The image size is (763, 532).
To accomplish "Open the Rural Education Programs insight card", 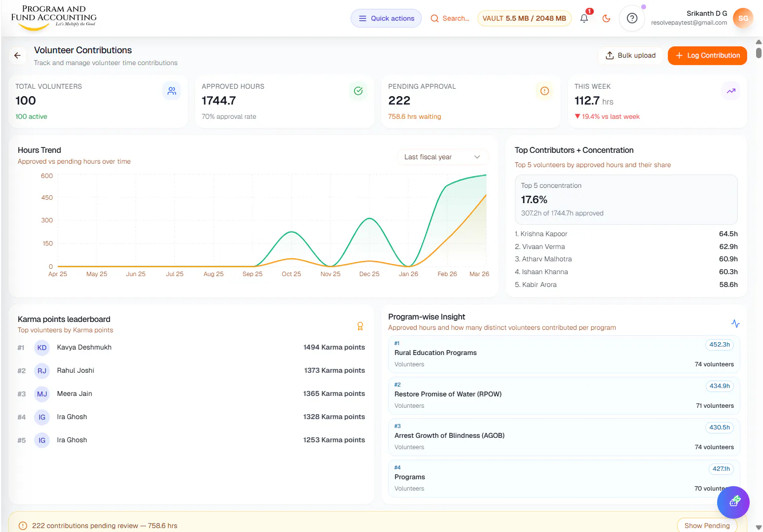I will tap(564, 354).
